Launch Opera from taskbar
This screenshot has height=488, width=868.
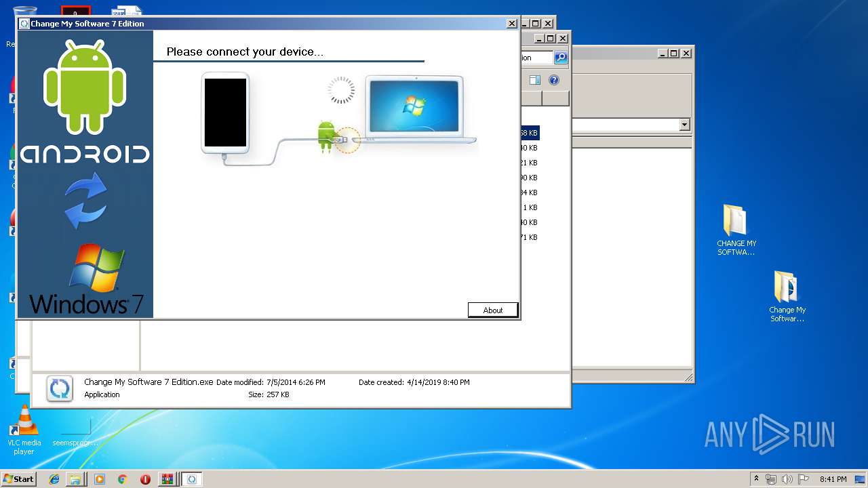pyautogui.click(x=145, y=479)
